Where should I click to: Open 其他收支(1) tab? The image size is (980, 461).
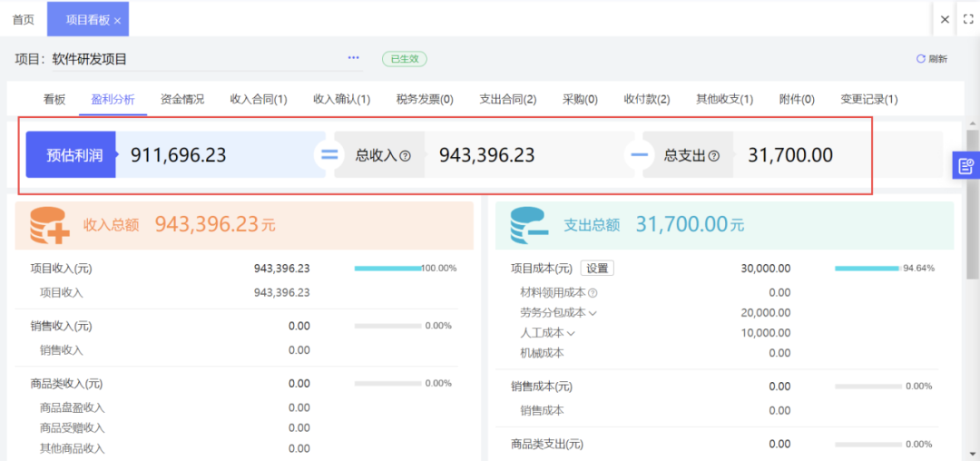[724, 99]
